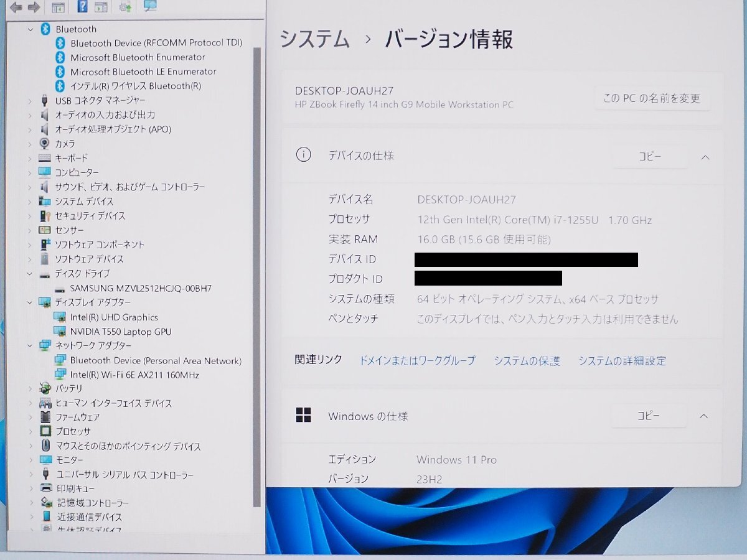Click この PC の名前を変更 button
Viewport: 747px width, 560px height.
652,98
